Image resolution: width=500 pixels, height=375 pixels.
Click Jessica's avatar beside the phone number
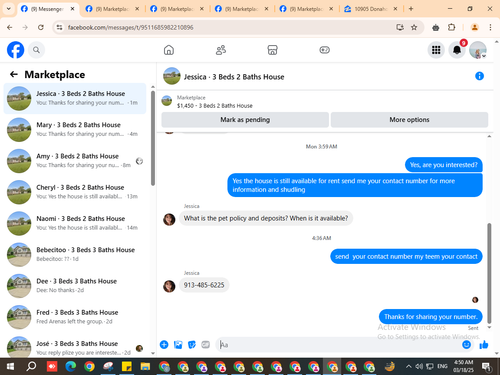click(x=169, y=286)
